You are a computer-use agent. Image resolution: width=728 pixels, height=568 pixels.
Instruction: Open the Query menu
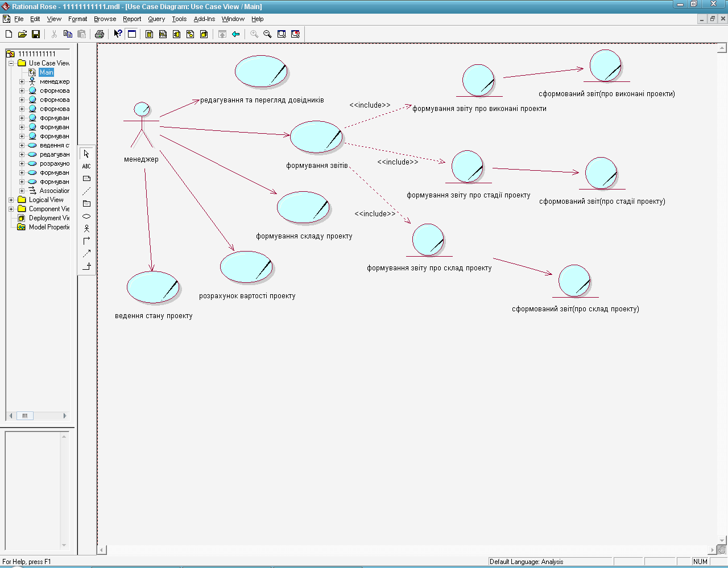pyautogui.click(x=156, y=19)
